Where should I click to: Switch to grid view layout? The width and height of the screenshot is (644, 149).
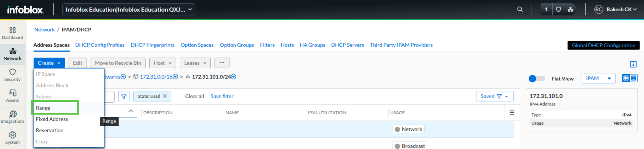pos(634,78)
